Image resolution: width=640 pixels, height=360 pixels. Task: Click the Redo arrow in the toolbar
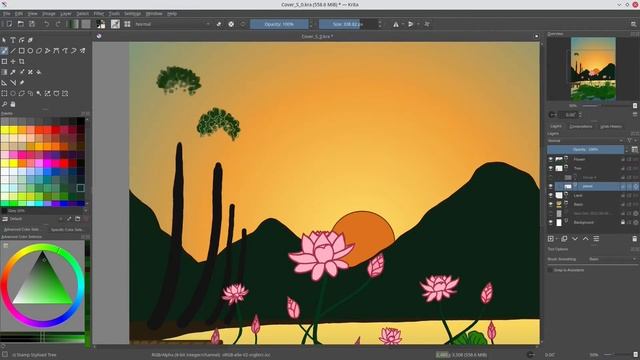(x=58, y=24)
